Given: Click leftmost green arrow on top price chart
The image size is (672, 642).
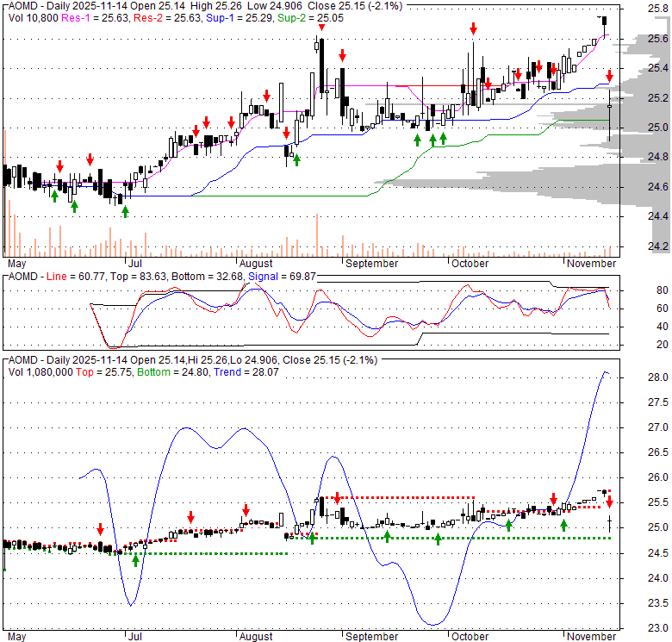Looking at the screenshot, I should click(x=54, y=196).
